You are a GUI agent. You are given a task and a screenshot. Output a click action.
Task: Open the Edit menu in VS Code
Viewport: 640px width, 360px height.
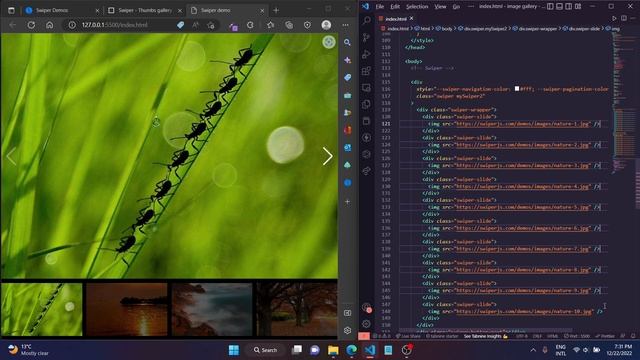point(395,7)
